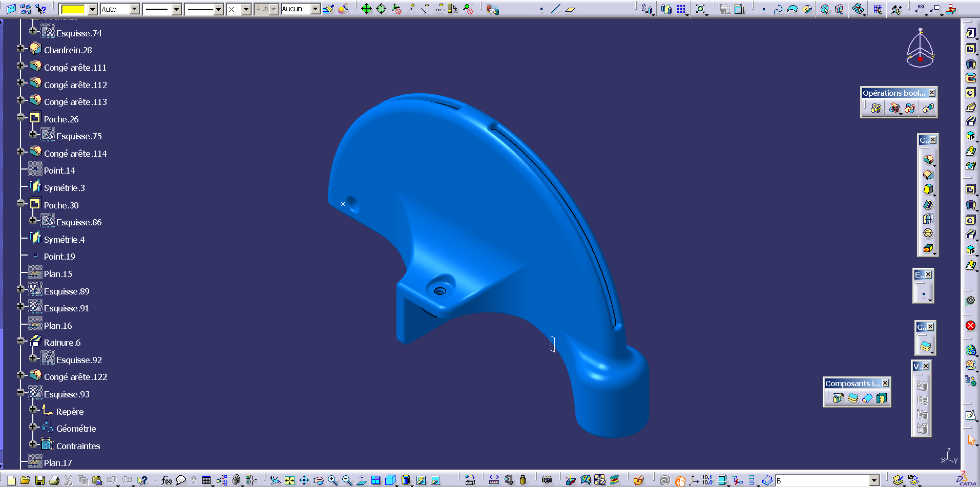Expand the Chanfrein.28 tree node

coord(20,48)
